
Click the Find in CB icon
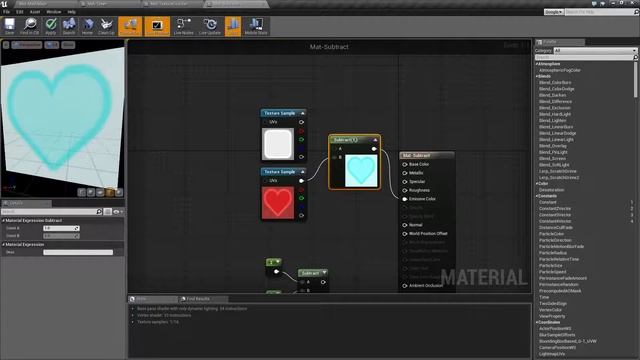(29, 26)
